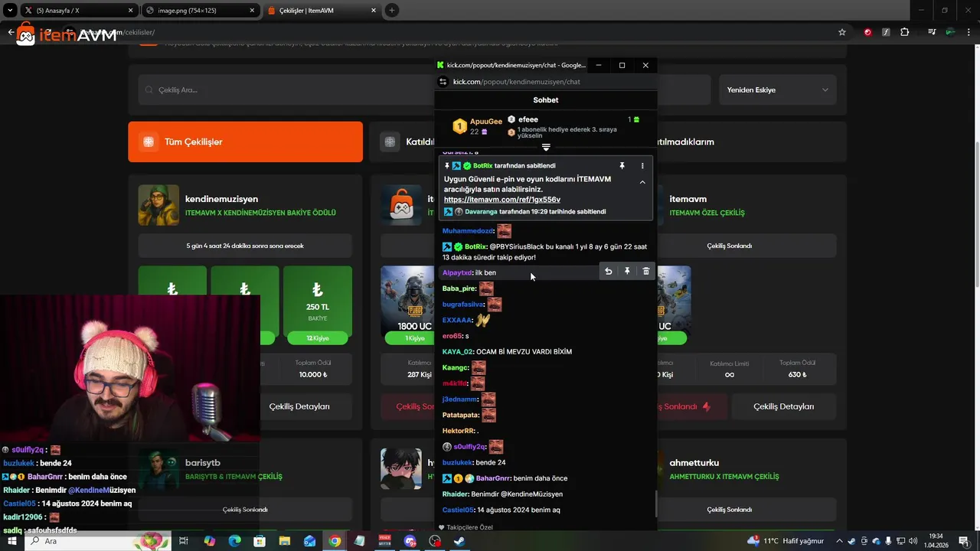
Task: Click the Sohbet chat header
Action: coord(546,100)
